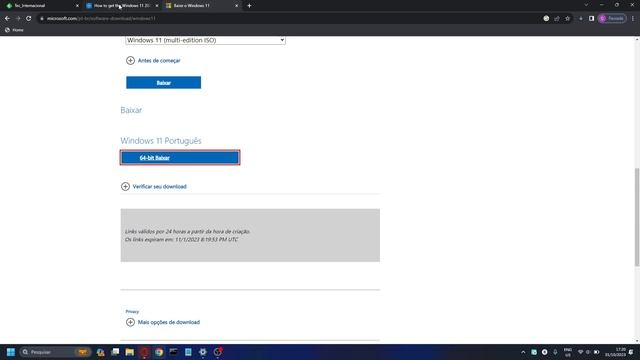This screenshot has height=360, width=640.
Task: Click the Baixar button below the ISO dropdown
Action: click(x=163, y=82)
